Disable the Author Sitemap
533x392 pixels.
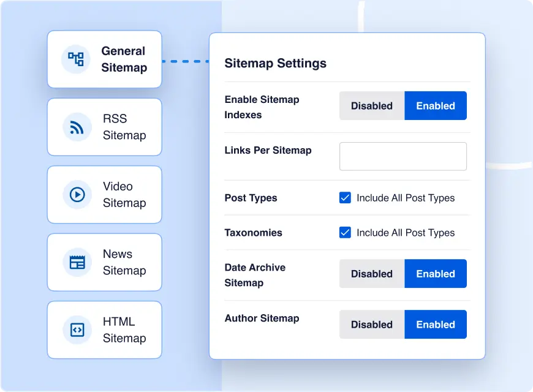point(371,324)
